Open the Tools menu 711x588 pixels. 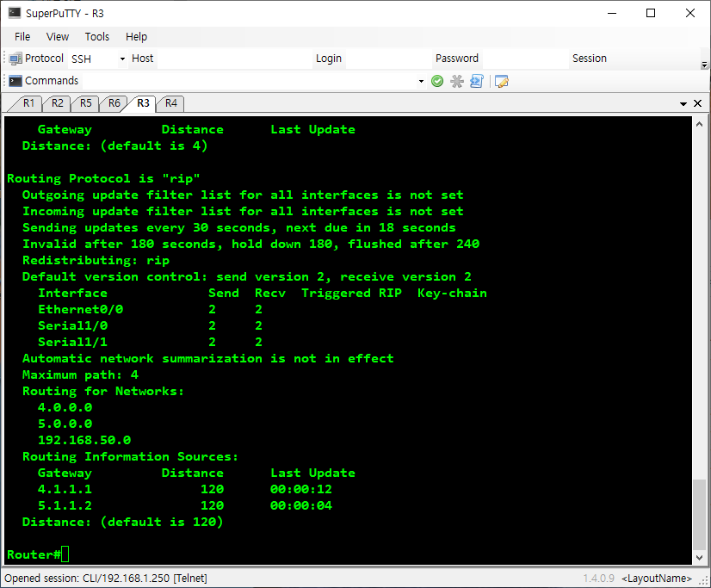point(97,37)
